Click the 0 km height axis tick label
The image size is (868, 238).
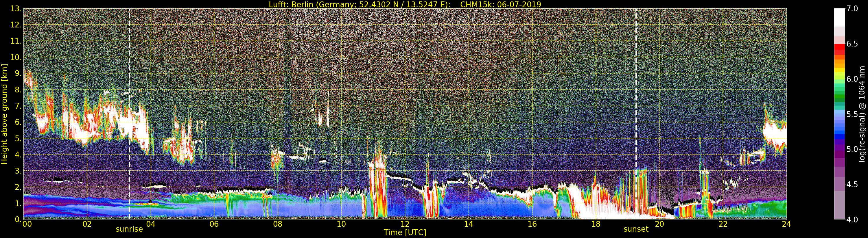click(19, 220)
